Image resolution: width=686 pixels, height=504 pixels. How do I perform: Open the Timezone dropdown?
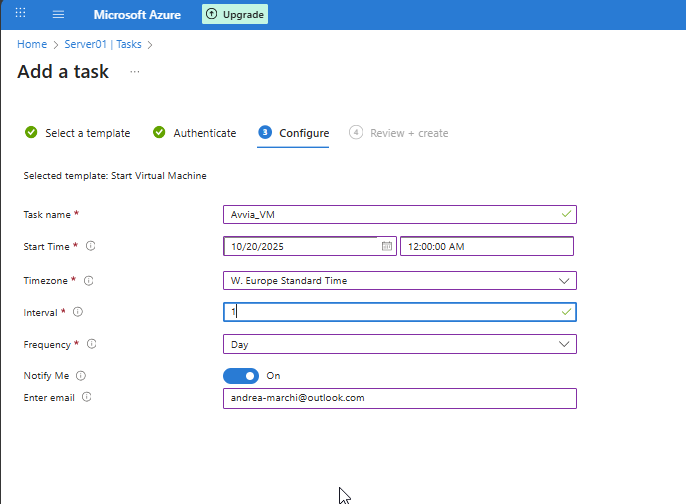[x=400, y=280]
